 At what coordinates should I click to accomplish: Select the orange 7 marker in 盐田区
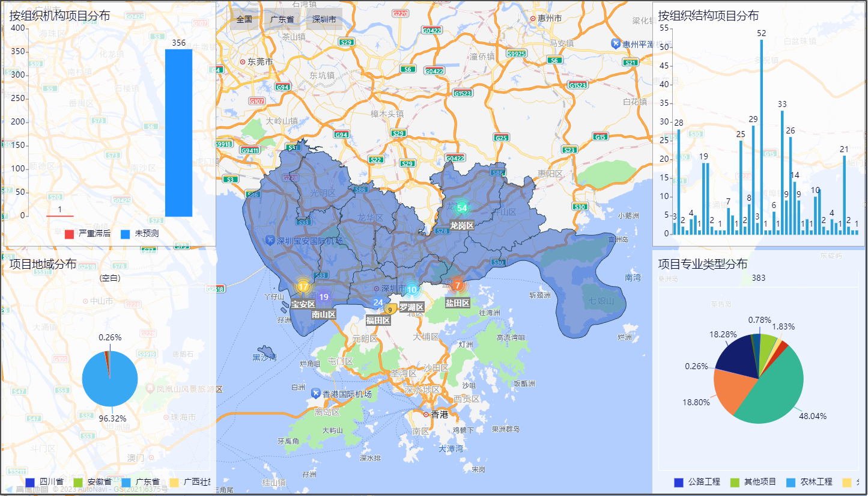tap(457, 286)
